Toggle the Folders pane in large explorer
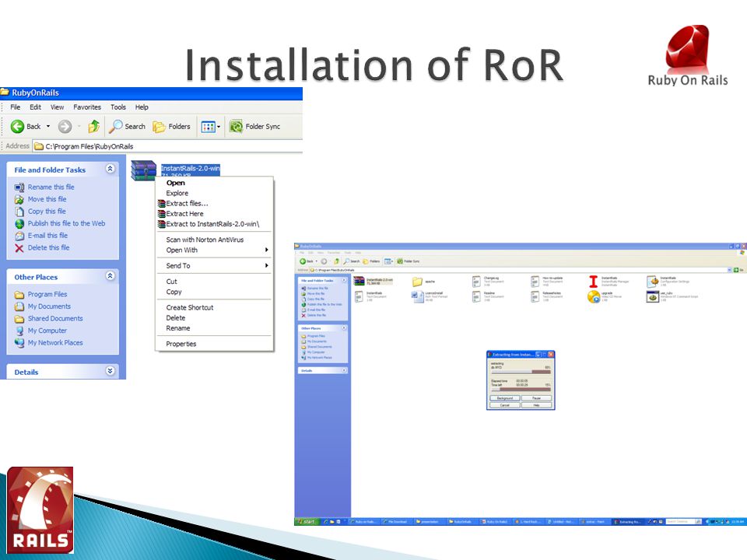747x560 pixels. 171,126
